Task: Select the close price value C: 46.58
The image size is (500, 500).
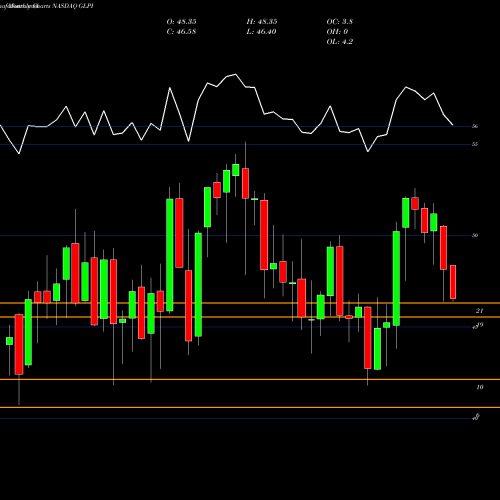Action: pos(181,32)
